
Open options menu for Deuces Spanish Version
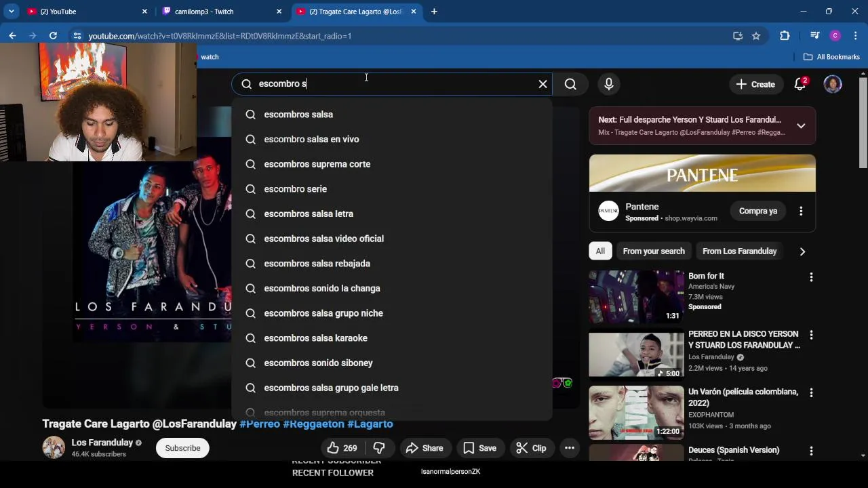click(811, 451)
